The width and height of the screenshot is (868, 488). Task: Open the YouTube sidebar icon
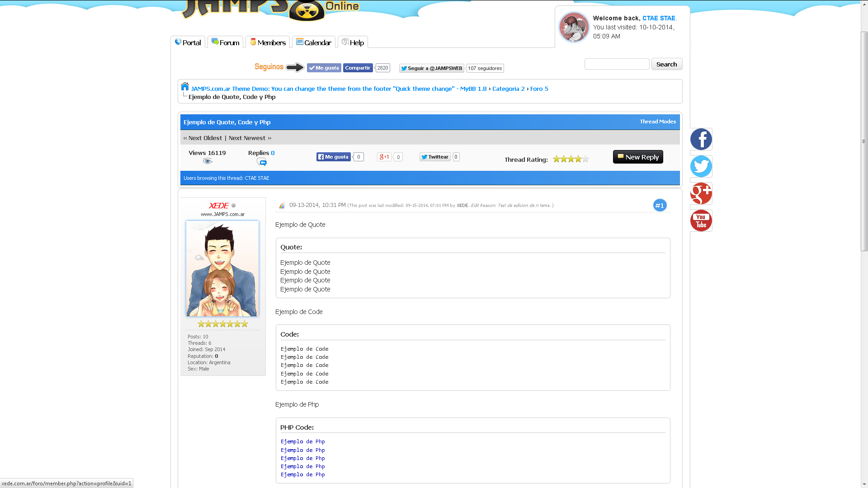(701, 221)
